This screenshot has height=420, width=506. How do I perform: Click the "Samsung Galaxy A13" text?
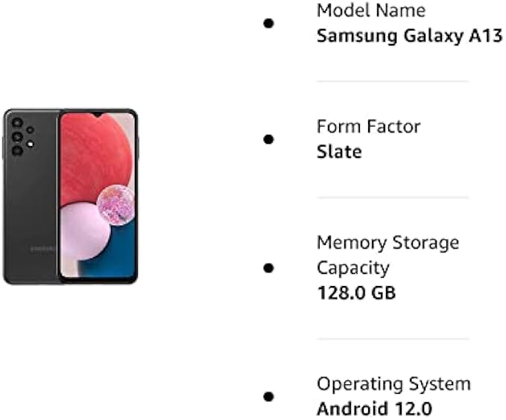[410, 36]
